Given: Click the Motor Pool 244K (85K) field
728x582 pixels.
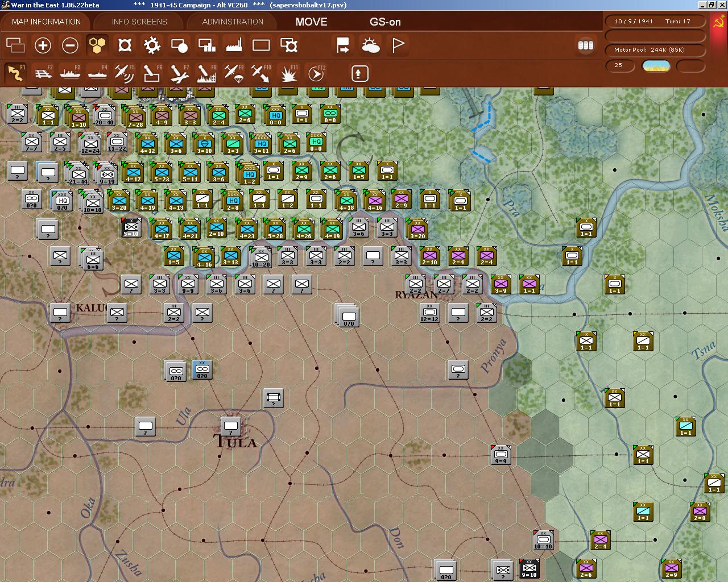Looking at the screenshot, I should click(655, 49).
